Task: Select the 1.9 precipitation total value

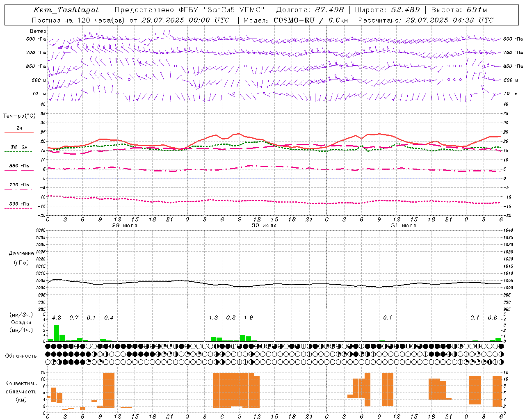Action: 248,318
